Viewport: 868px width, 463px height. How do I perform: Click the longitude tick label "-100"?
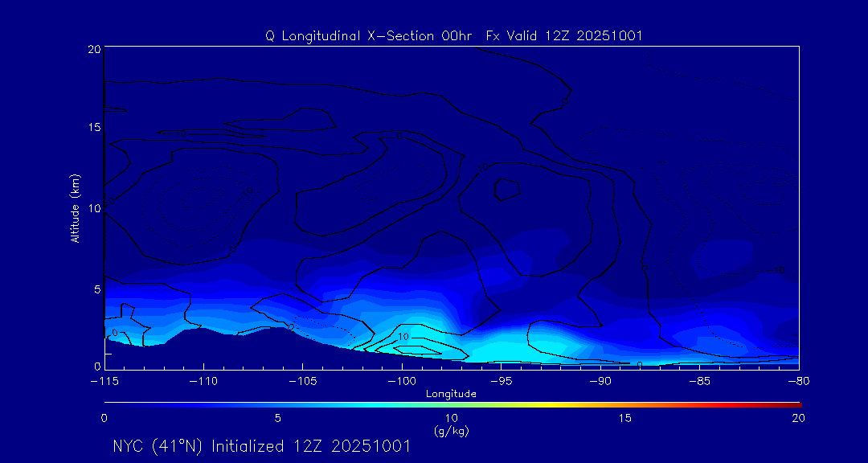click(x=402, y=381)
